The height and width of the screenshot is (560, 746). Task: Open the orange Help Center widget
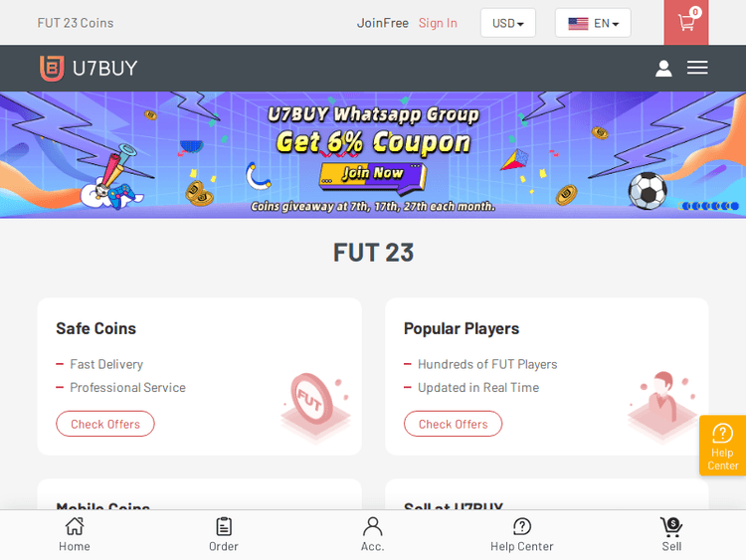[722, 446]
